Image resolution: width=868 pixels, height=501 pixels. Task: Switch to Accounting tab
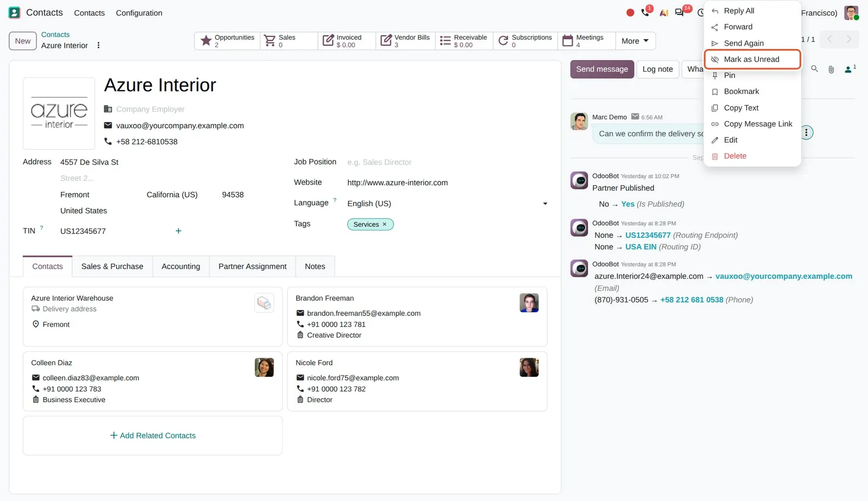point(181,267)
